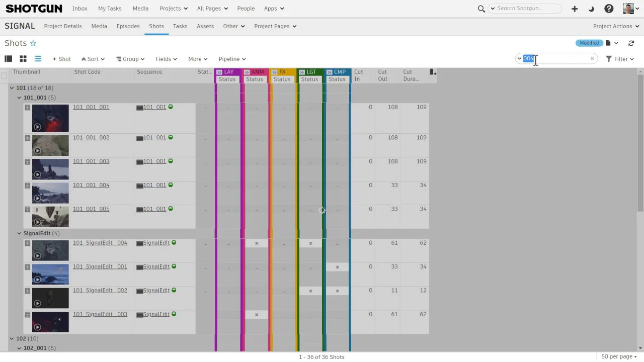Image resolution: width=644 pixels, height=362 pixels.
Task: Click the quick filter text field
Action: click(x=556, y=59)
